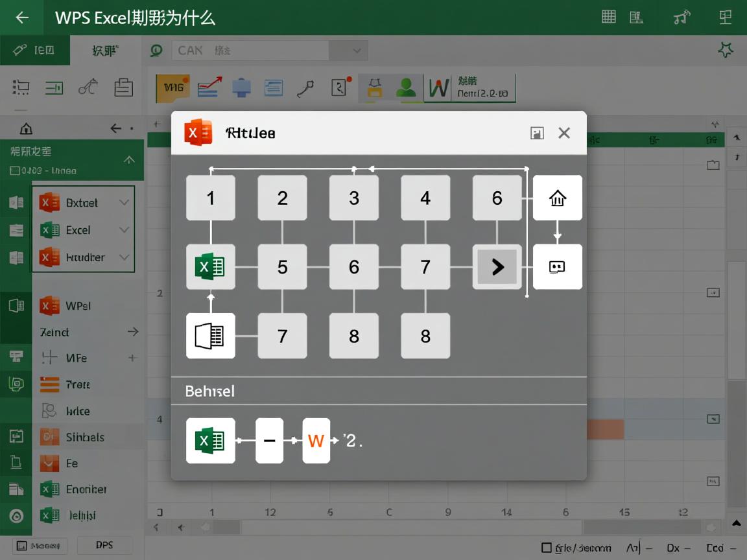Click the clipboard icon below the ribbon

tap(123, 86)
